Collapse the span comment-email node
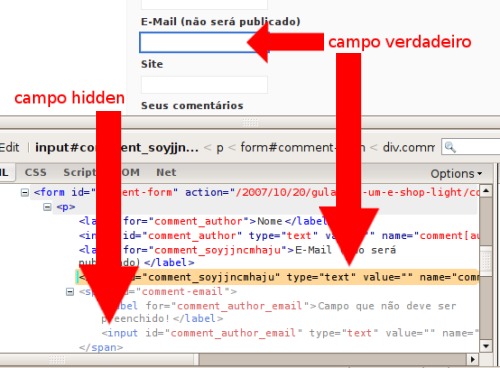Screen dimensions: 500x368 coord(70,292)
